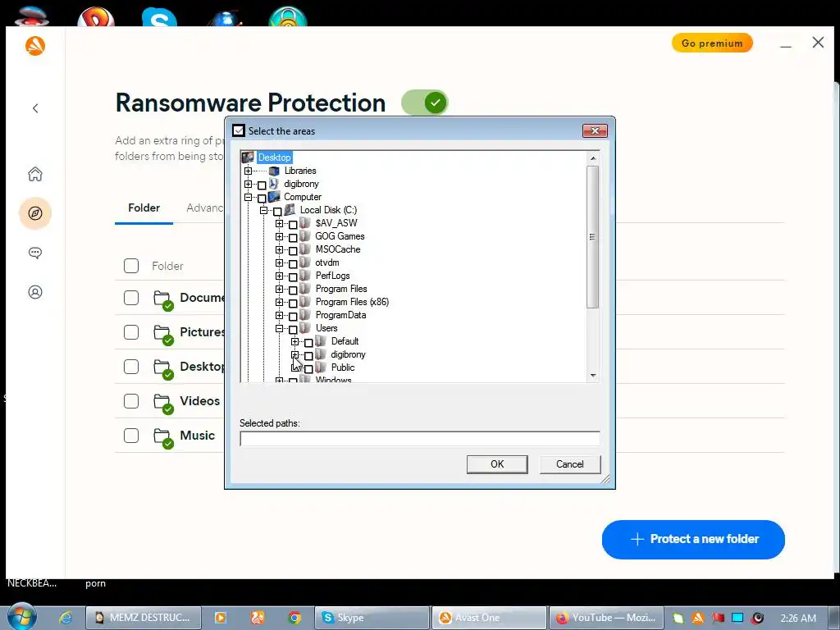Expand the ProgramData folder node
Viewport: 840px width, 630px height.
click(x=279, y=315)
